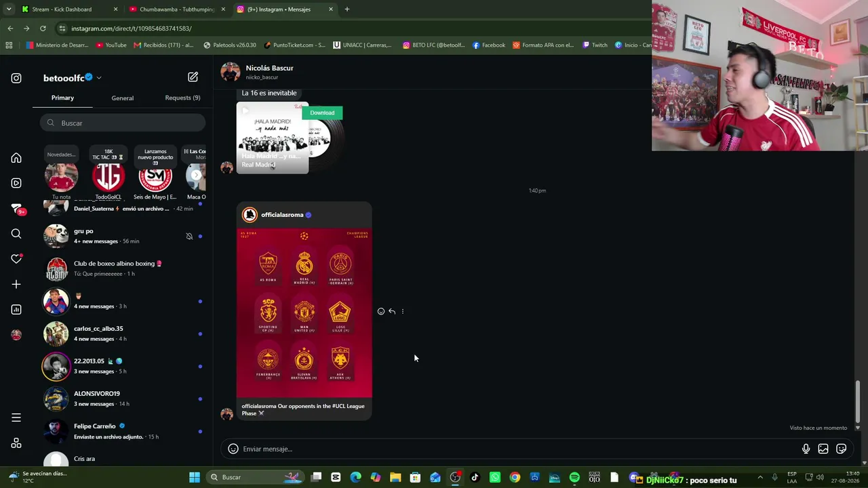The image size is (868, 488).
Task: Open the 22.2013.05 conversation
Action: (122, 366)
